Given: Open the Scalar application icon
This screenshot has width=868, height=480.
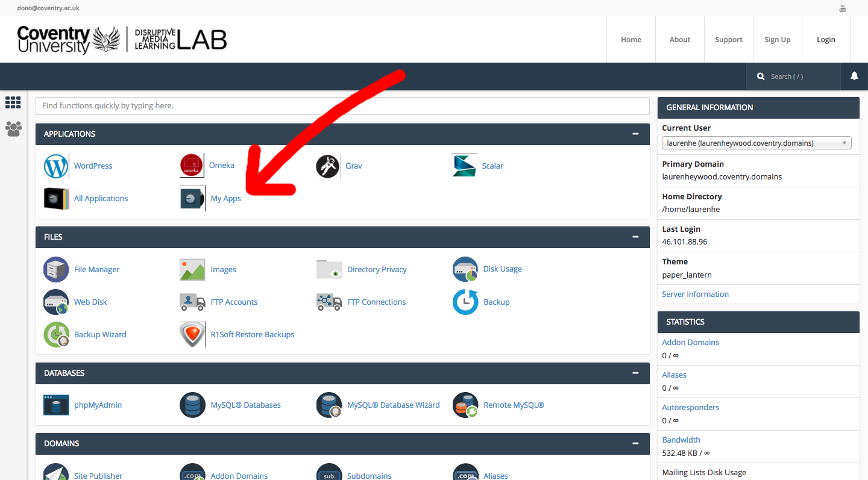Looking at the screenshot, I should click(464, 166).
